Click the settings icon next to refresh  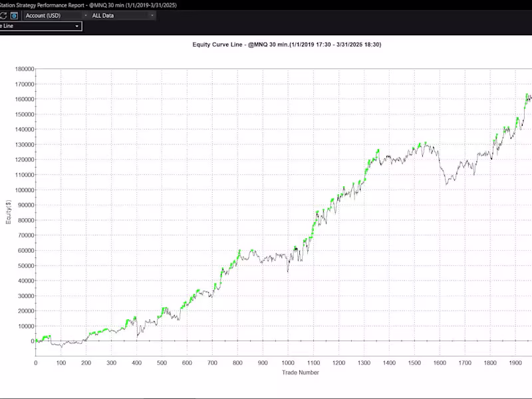(13, 15)
